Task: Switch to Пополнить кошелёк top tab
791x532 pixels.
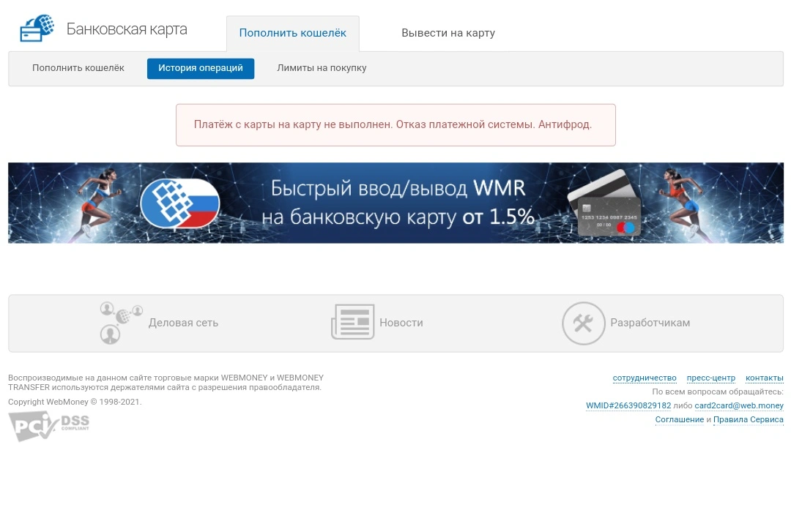Action: [292, 33]
